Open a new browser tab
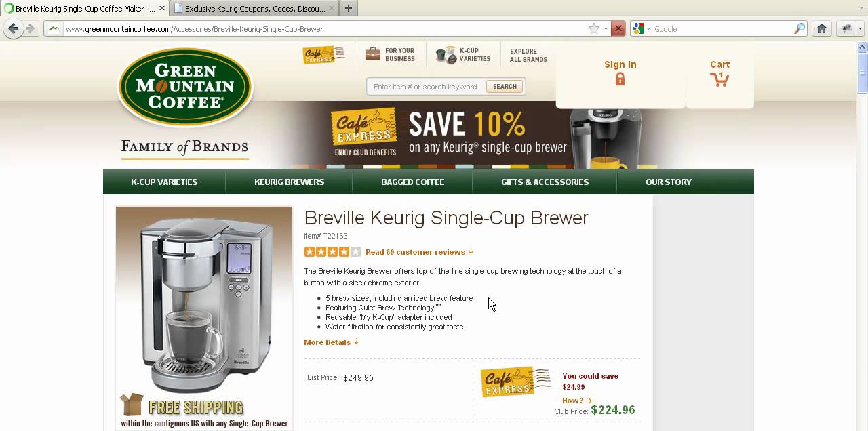The height and width of the screenshot is (431, 868). coord(348,8)
